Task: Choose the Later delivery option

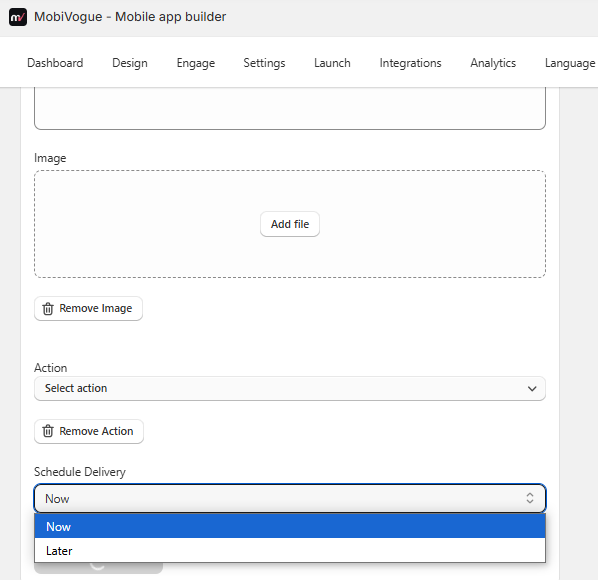Action: click(290, 550)
